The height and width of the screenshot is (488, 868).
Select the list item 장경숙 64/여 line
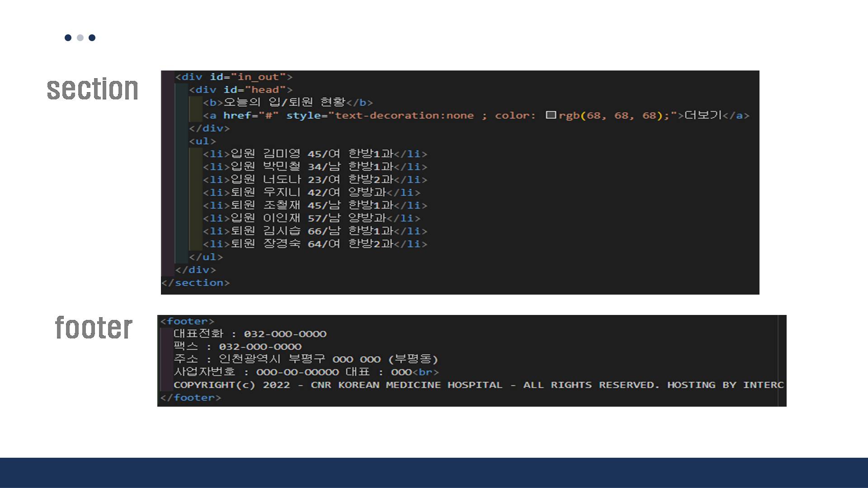click(x=315, y=244)
